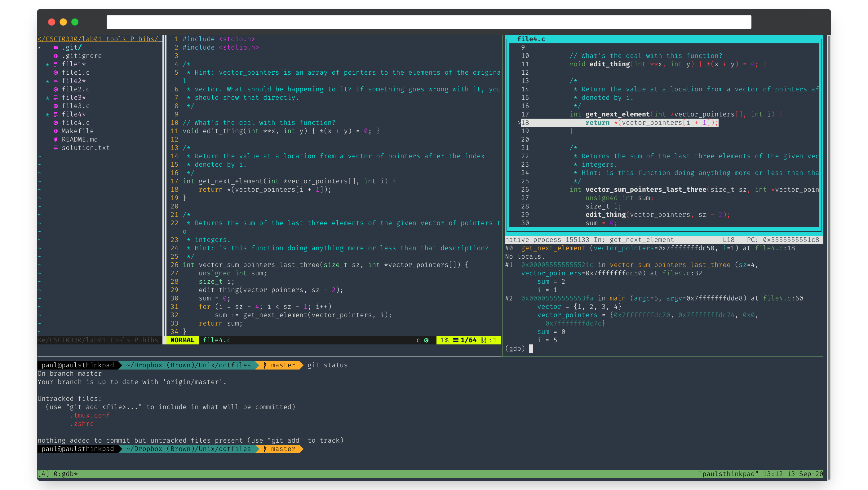This screenshot has height=490, width=868.
Task: Click the for loop on line 31
Action: (265, 307)
